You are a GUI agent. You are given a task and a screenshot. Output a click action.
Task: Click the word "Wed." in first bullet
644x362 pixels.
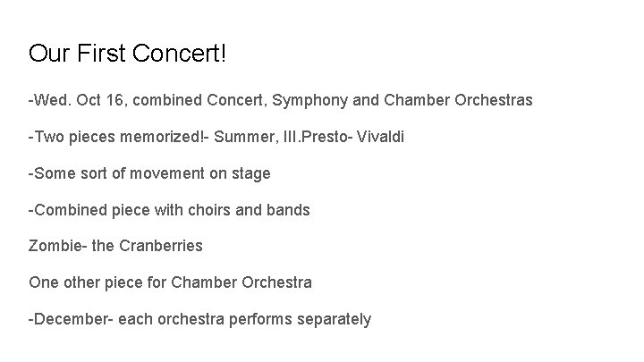[x=51, y=100]
